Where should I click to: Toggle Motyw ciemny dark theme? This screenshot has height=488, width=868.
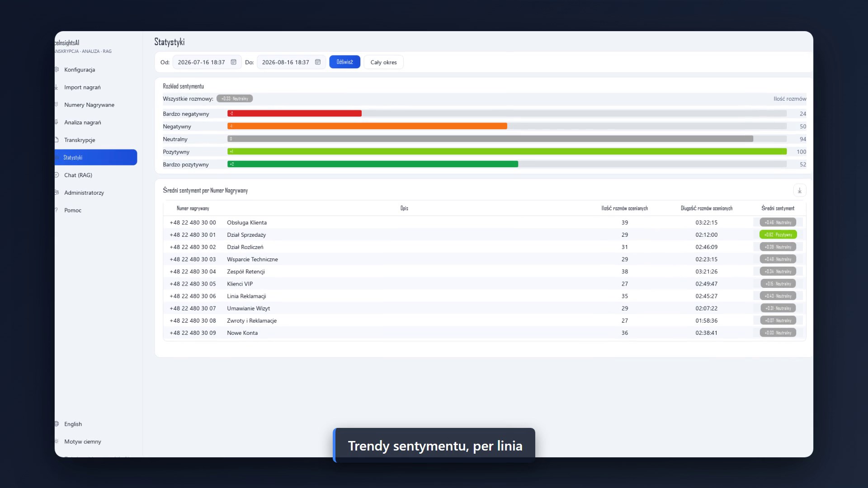[x=83, y=441]
